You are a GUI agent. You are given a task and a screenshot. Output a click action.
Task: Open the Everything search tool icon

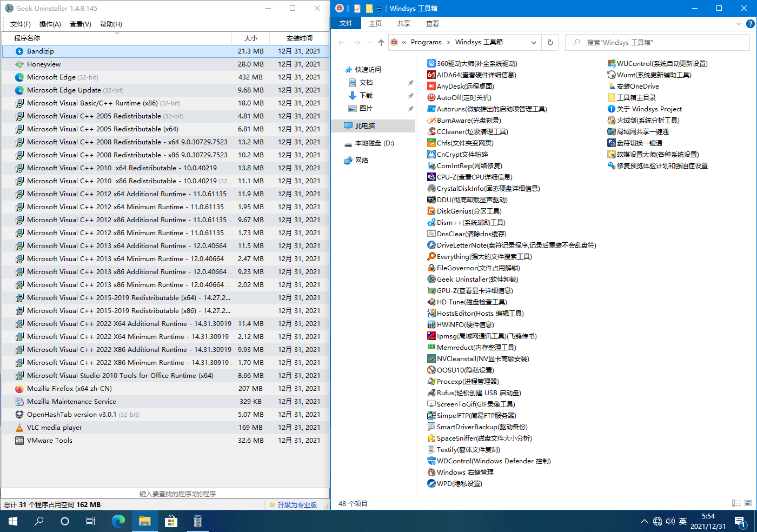point(431,257)
